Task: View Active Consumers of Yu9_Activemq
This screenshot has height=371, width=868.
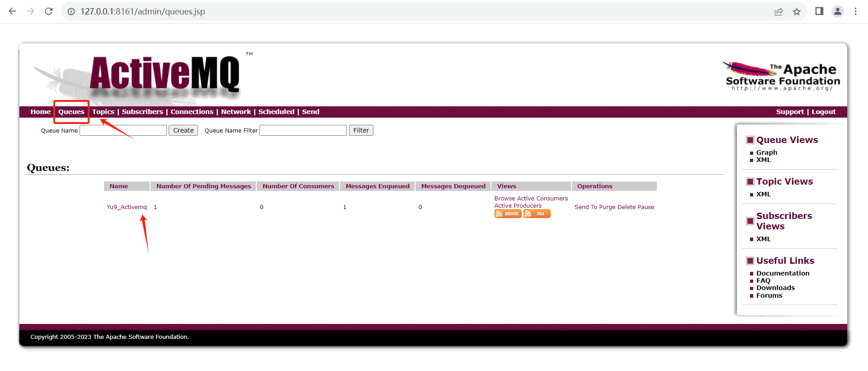Action: point(542,198)
